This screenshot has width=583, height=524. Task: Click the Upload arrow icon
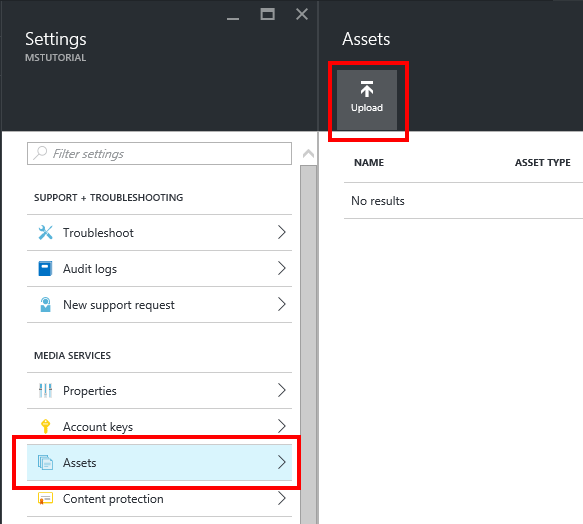coord(367,89)
